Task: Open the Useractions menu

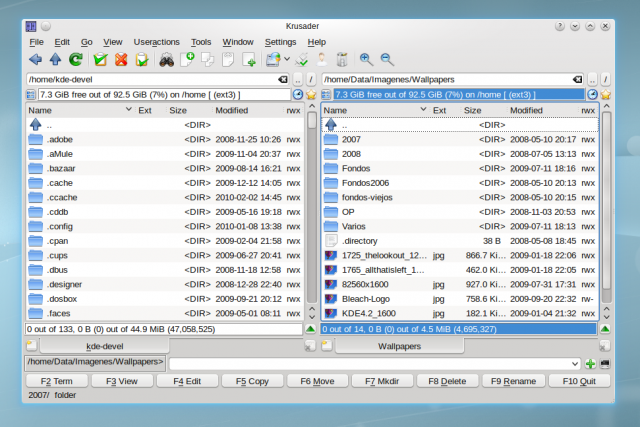Action: coord(155,42)
